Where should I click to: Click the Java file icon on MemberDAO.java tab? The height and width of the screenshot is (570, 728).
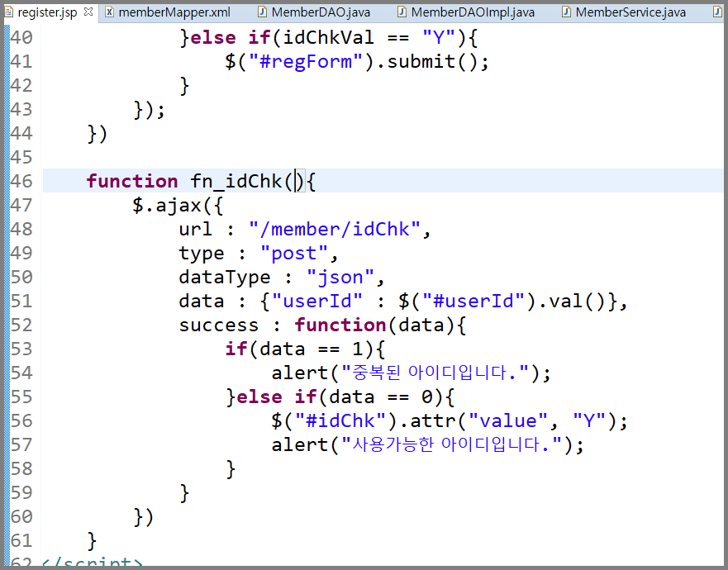pyautogui.click(x=262, y=12)
